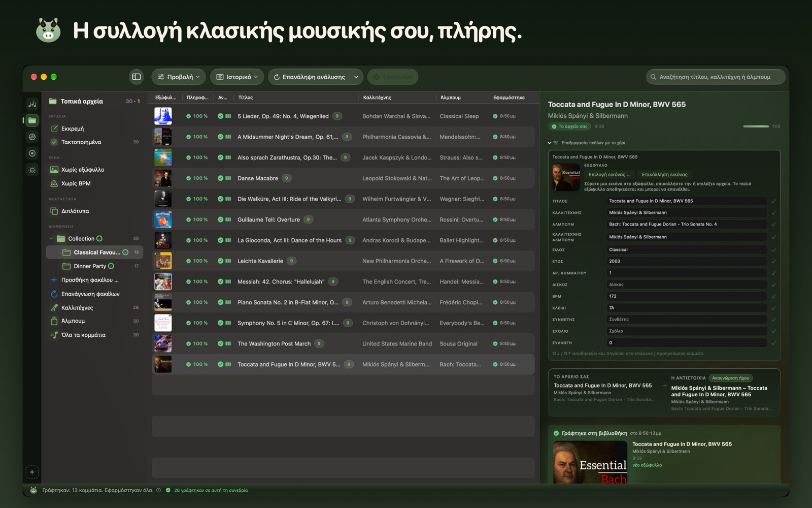Open Άλμπουμ list in sidebar

point(94,321)
